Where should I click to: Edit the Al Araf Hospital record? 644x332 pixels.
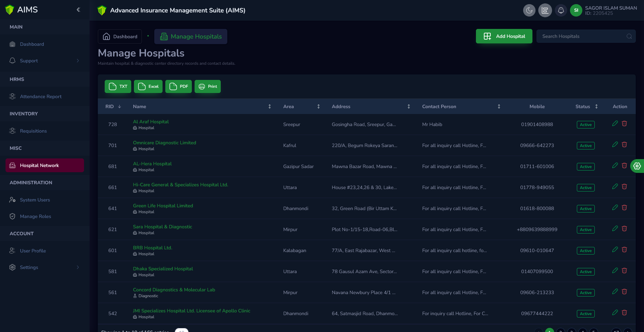(615, 124)
